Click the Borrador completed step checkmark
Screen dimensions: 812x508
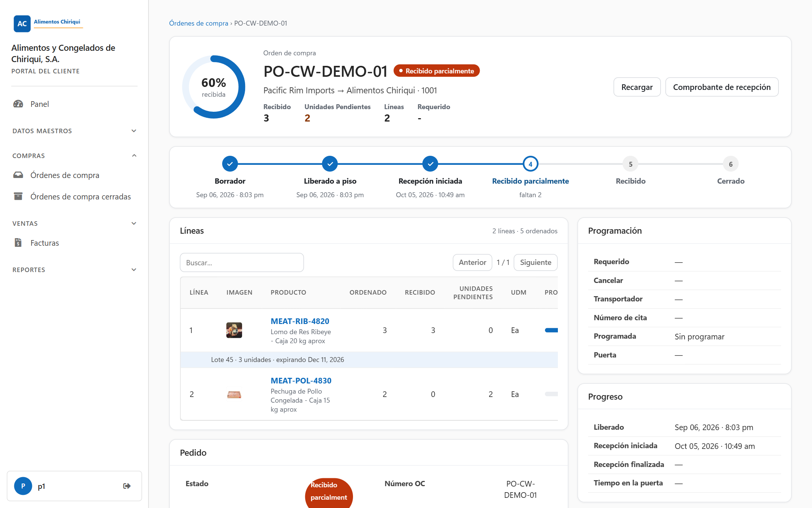tap(230, 164)
